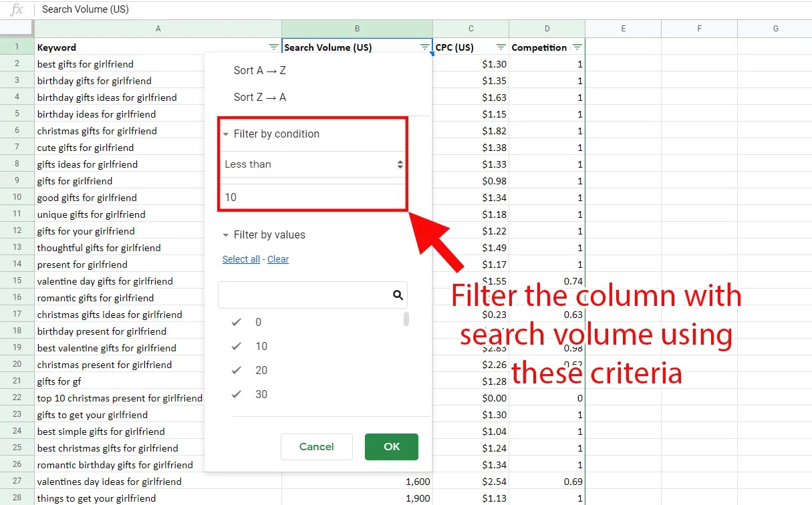Dismiss the filter menu with Cancel
Screen dimensions: 812x505
pyautogui.click(x=316, y=448)
